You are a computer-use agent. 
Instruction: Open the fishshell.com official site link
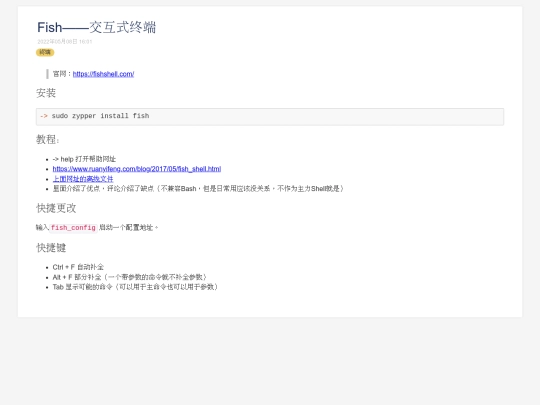103,74
